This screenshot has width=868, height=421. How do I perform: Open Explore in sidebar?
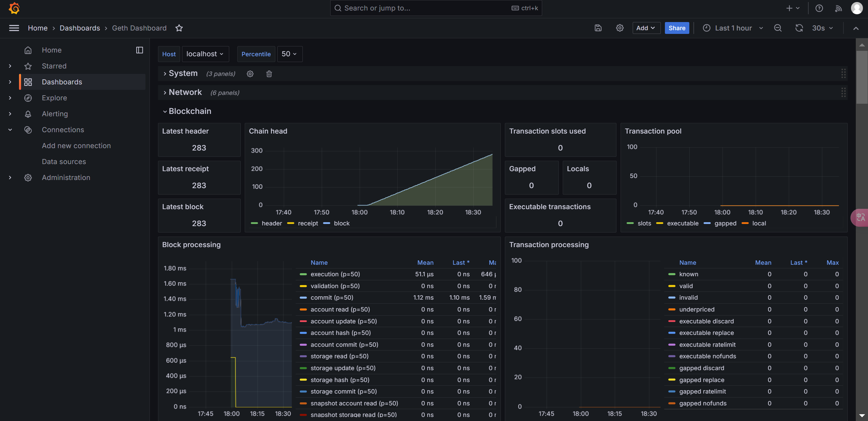(x=54, y=98)
